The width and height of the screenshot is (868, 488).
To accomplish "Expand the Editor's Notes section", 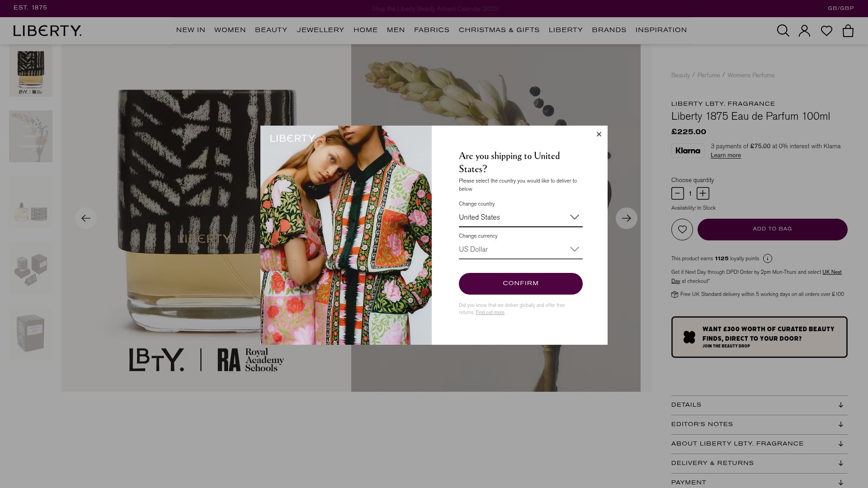I will pos(759,425).
